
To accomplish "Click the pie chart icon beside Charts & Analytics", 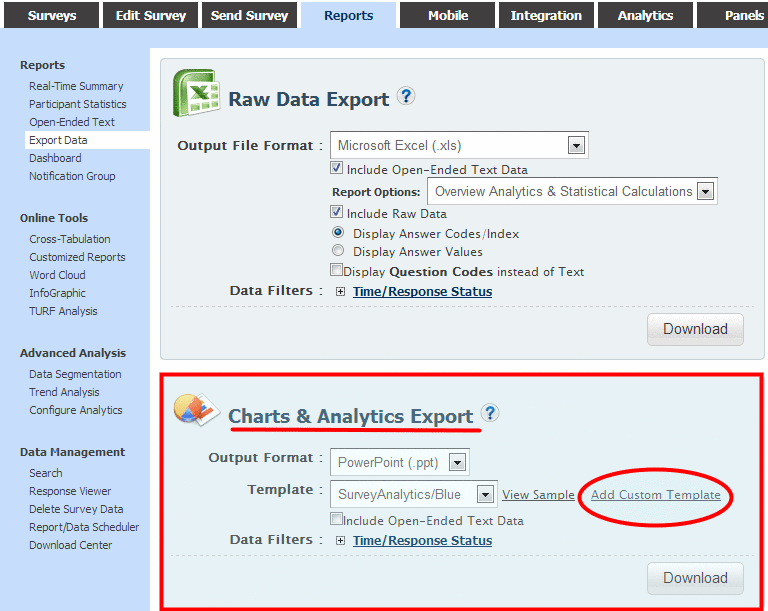I will tap(196, 411).
